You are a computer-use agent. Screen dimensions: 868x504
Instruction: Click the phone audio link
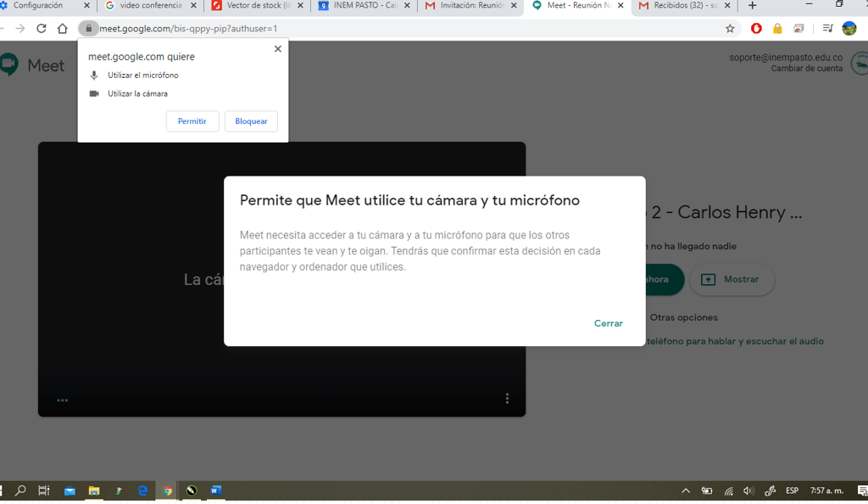click(x=735, y=341)
